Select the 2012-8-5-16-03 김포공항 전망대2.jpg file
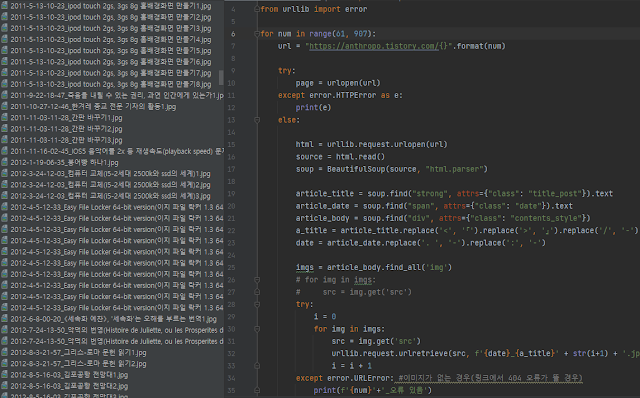640x398 pixels. pos(69,386)
